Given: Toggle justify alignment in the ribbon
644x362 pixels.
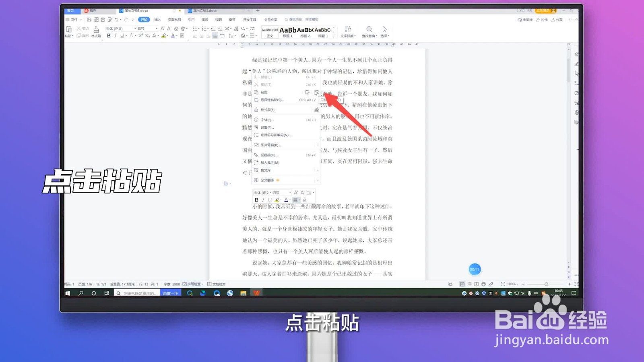Looking at the screenshot, I should (x=215, y=36).
